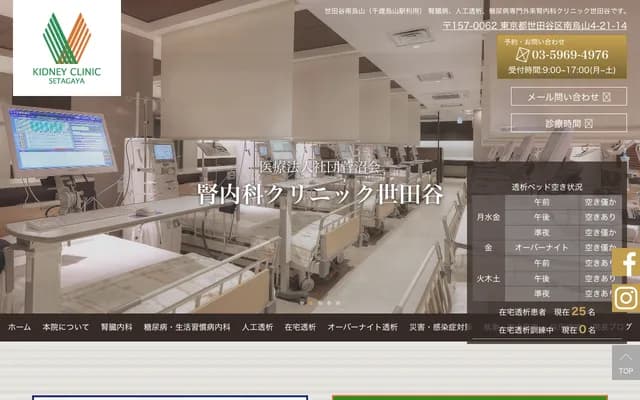Click 午後 cell in the 月水金 group
640x400 pixels.
click(x=541, y=218)
